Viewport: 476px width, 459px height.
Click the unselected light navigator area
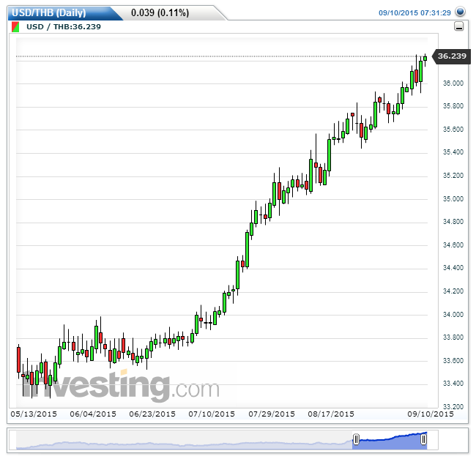[183, 442]
